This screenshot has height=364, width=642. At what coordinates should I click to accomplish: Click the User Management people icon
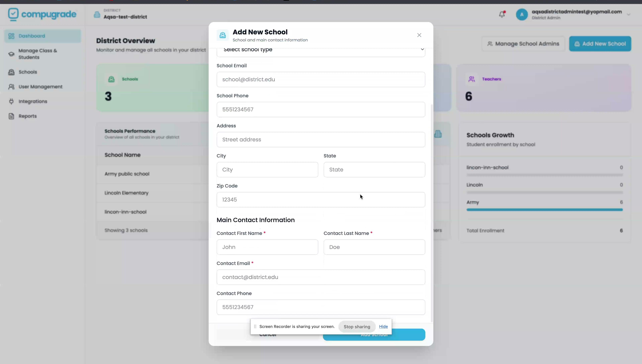11,87
